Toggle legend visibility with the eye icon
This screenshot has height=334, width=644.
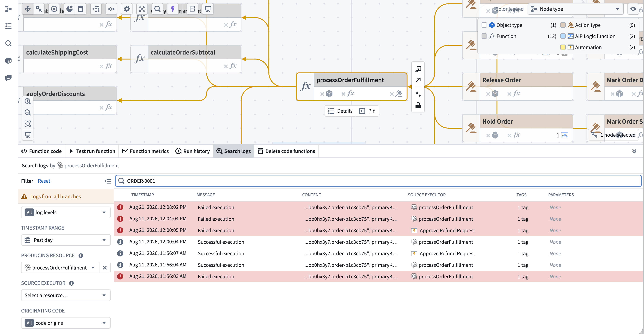633,9
